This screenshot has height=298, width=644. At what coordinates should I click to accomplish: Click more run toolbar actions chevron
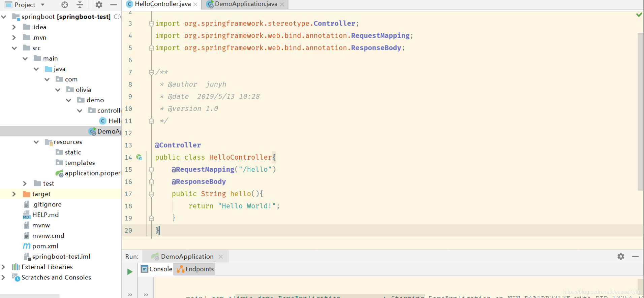click(130, 295)
